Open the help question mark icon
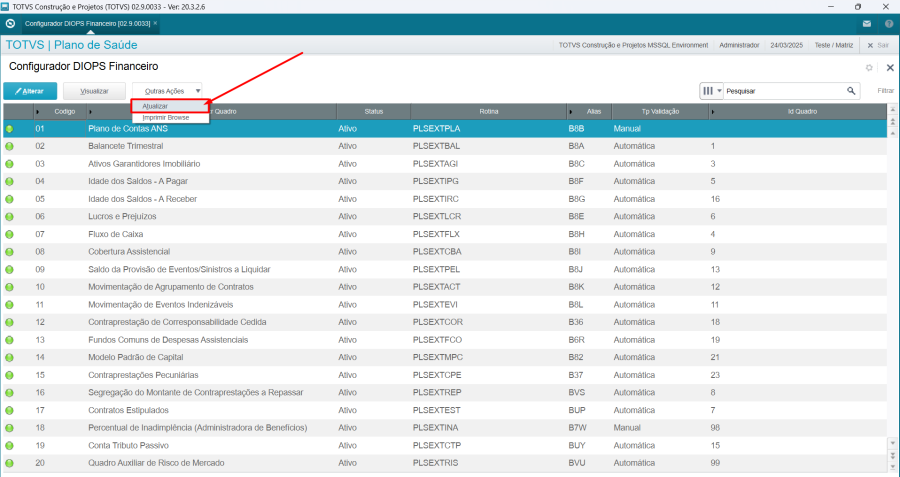Image resolution: width=900 pixels, height=477 pixels. pyautogui.click(x=889, y=24)
